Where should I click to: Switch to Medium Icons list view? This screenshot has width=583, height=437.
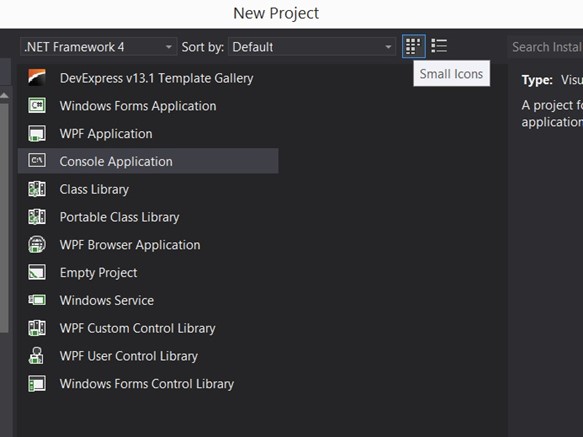click(x=439, y=46)
